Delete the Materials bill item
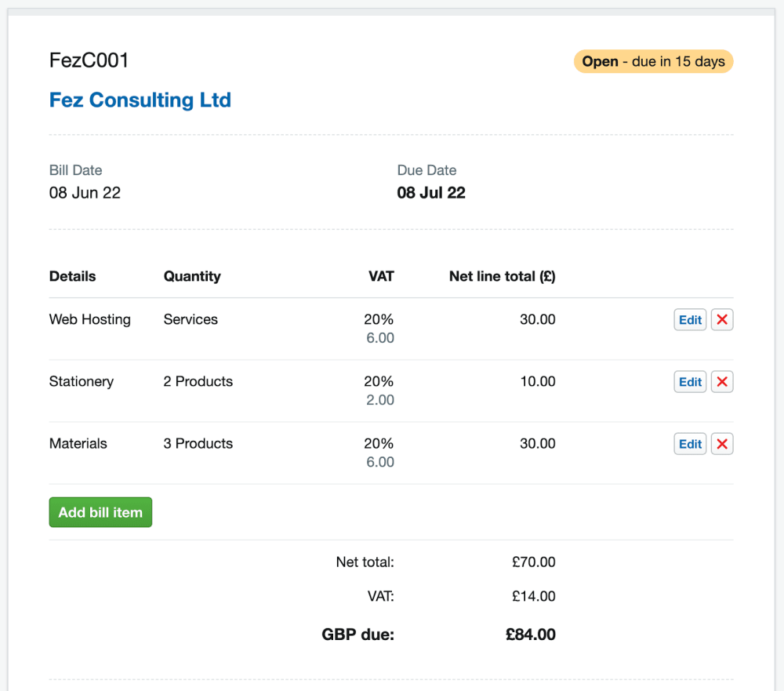Image resolution: width=784 pixels, height=691 pixels. click(722, 444)
